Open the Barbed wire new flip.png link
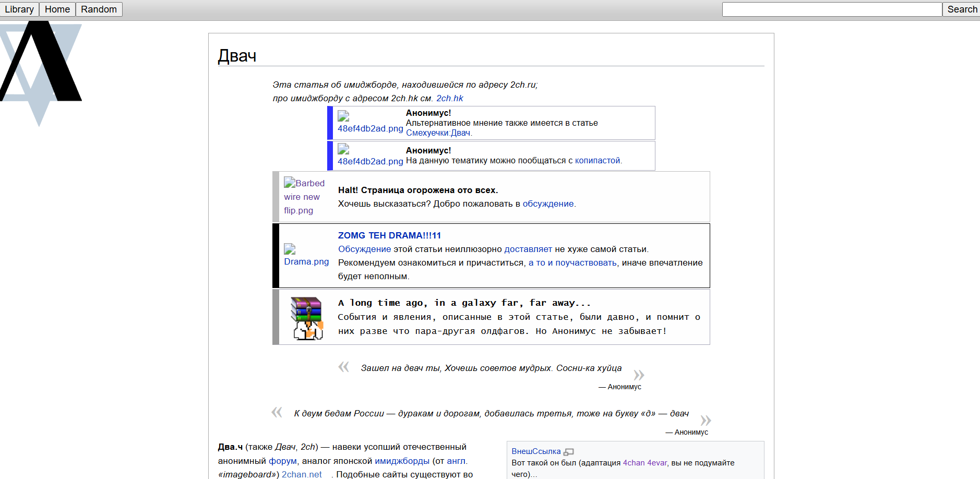This screenshot has width=980, height=479. [x=304, y=197]
